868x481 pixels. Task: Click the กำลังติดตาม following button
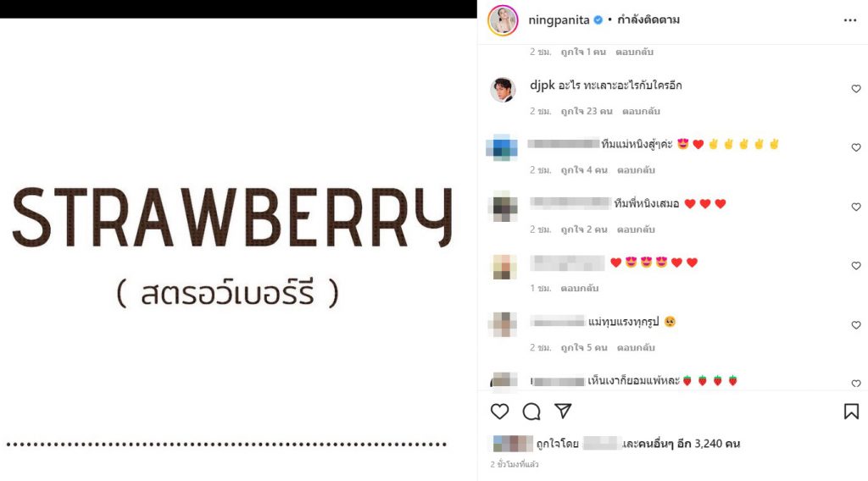point(648,20)
